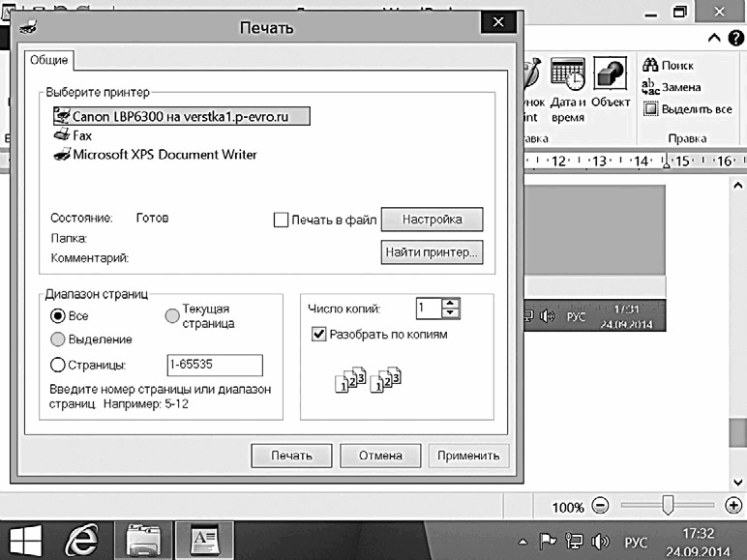Select the Fax printer
The width and height of the screenshot is (747, 560).
pos(73,135)
